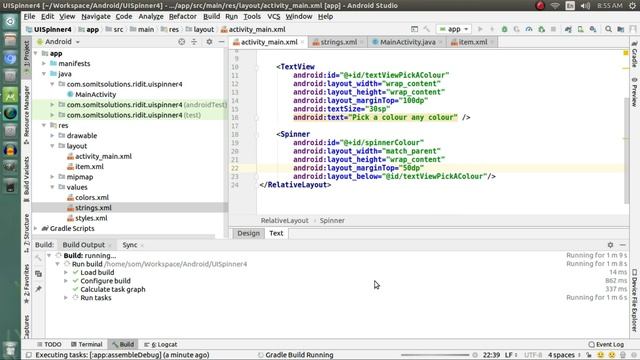Click RelativeLayout in editor breadcrumb
The width and height of the screenshot is (640, 360).
click(284, 220)
